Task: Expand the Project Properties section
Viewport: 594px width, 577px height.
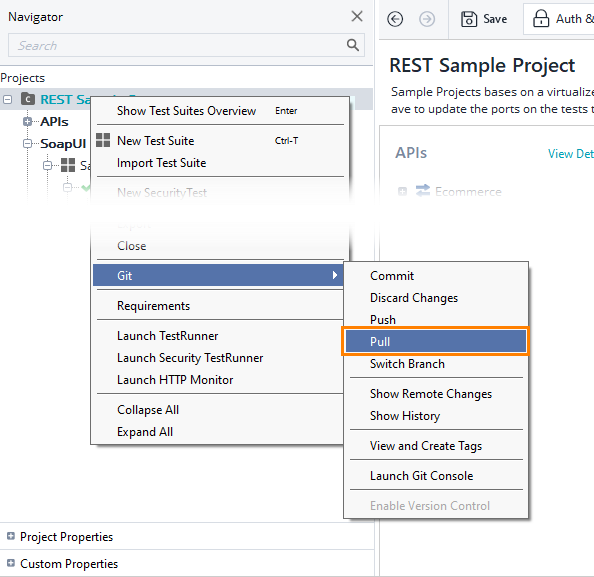Action: coord(11,536)
